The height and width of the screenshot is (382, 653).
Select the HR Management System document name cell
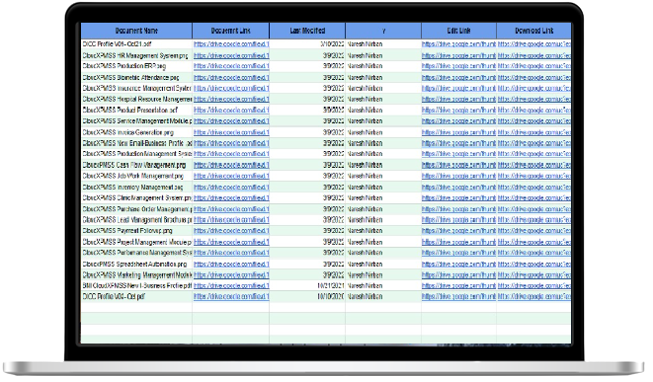(137, 55)
